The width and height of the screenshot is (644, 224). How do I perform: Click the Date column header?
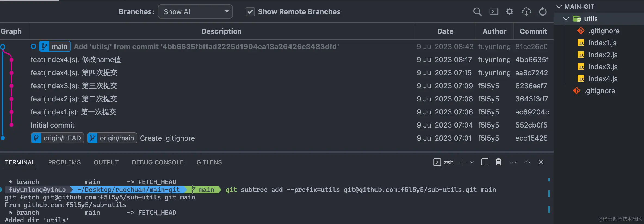pyautogui.click(x=445, y=31)
